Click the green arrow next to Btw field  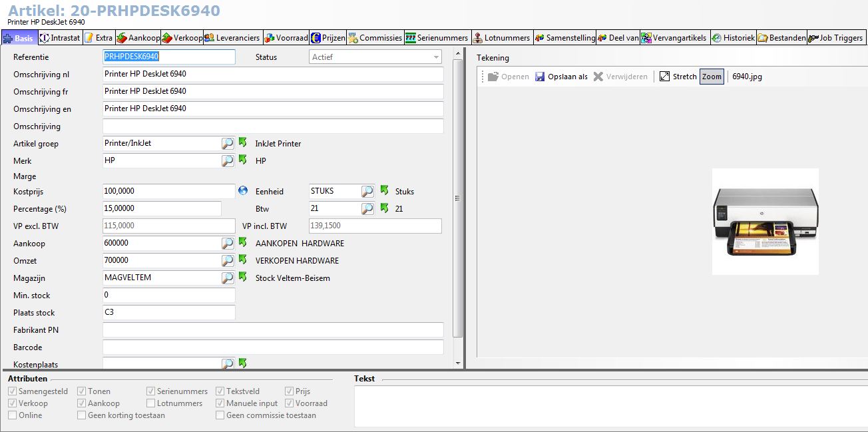coord(385,208)
